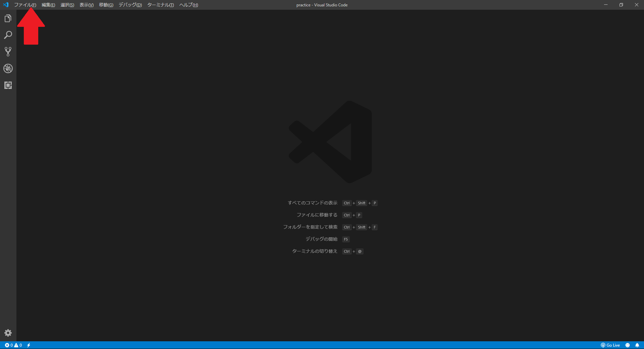644x349 pixels.
Task: Open the ターミナル menu
Action: [160, 5]
